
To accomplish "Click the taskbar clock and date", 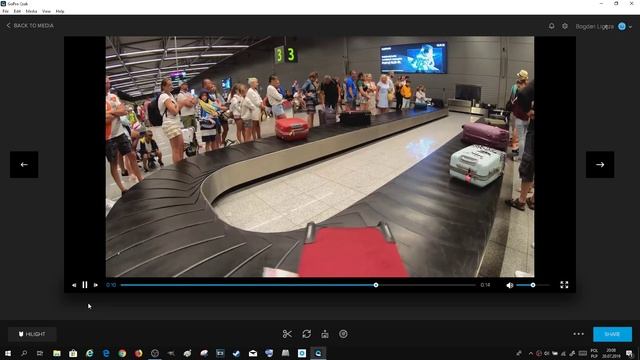I will tap(611, 353).
